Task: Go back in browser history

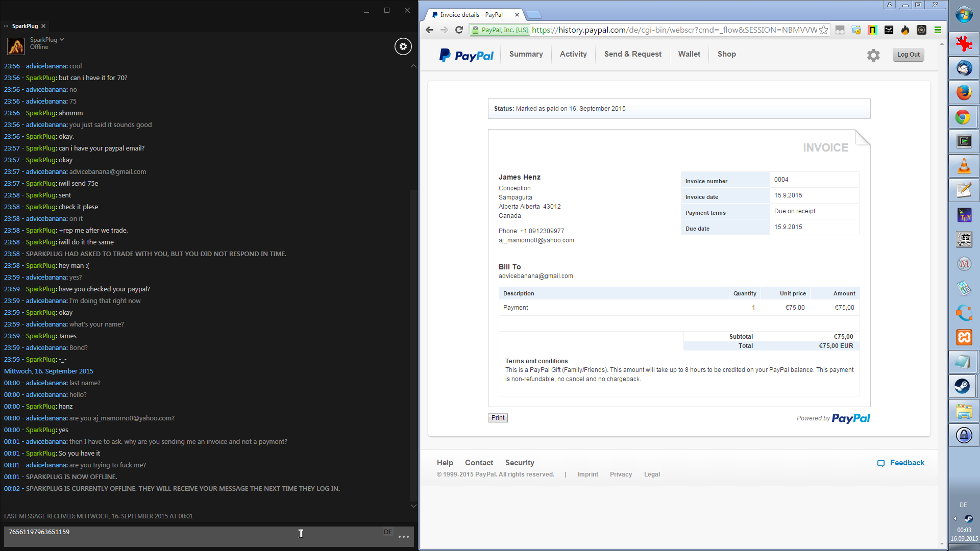Action: 429,30
